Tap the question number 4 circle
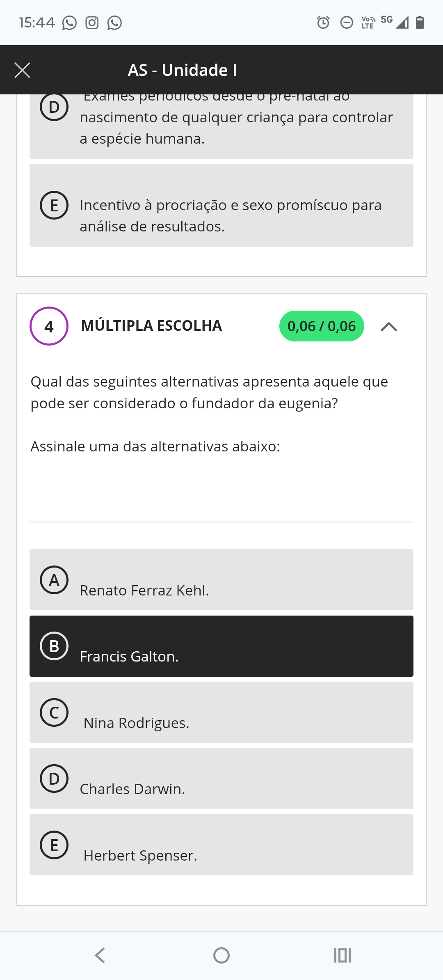The width and height of the screenshot is (443, 980). point(49,326)
